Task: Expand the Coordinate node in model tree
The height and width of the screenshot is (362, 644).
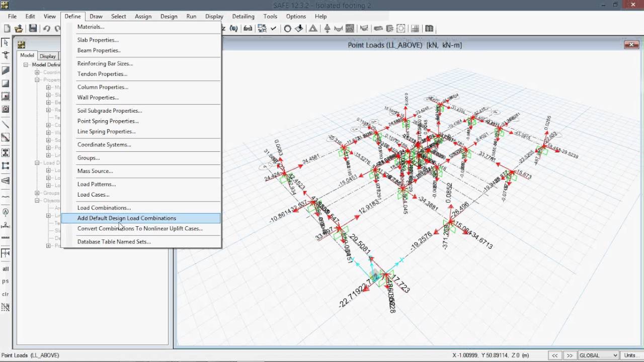Action: point(37,72)
